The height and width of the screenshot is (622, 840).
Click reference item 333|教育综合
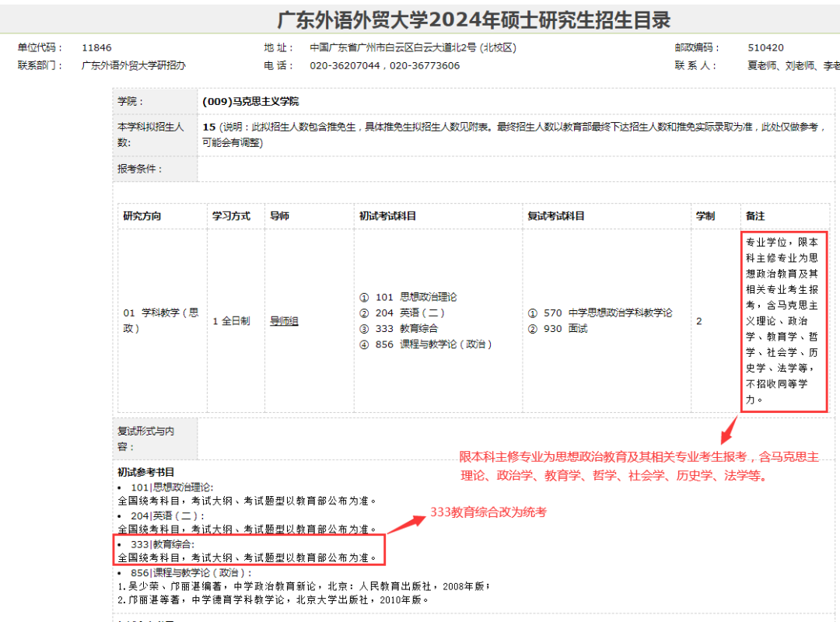[163, 544]
